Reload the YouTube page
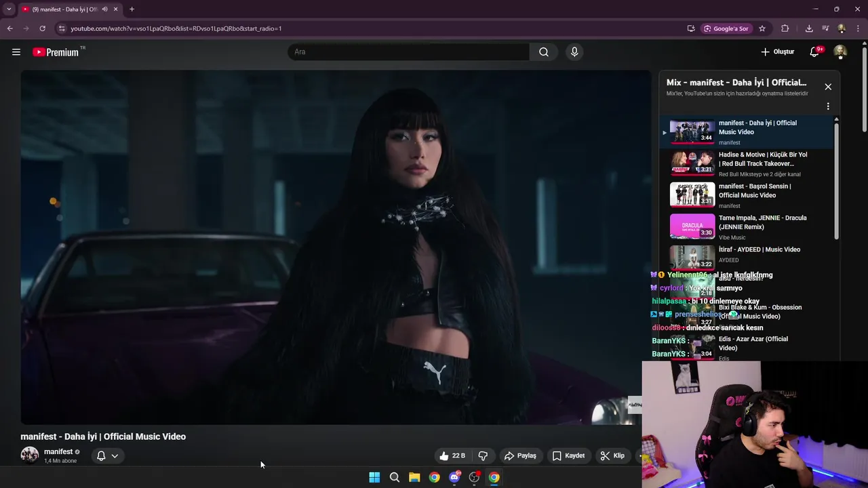The image size is (868, 488). 42,28
